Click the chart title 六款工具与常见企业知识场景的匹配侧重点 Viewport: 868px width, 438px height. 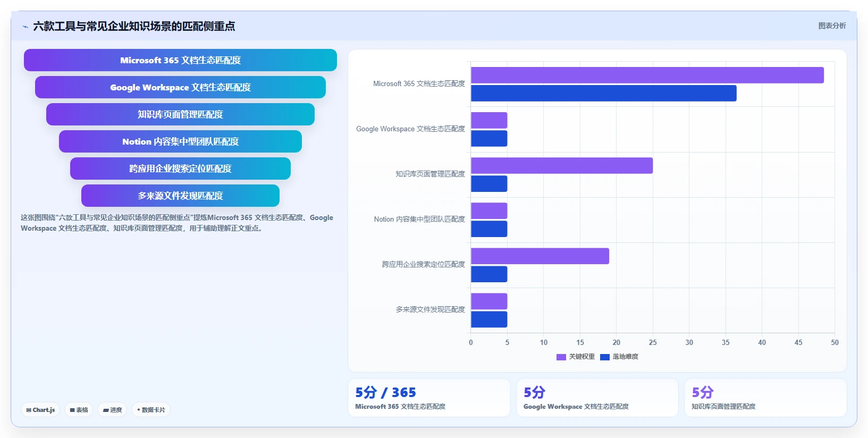point(134,26)
